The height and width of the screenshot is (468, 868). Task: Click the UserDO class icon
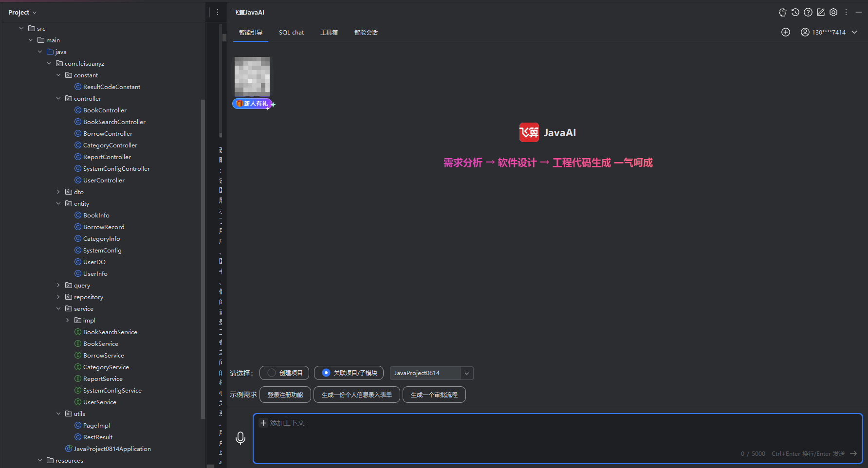coord(78,262)
